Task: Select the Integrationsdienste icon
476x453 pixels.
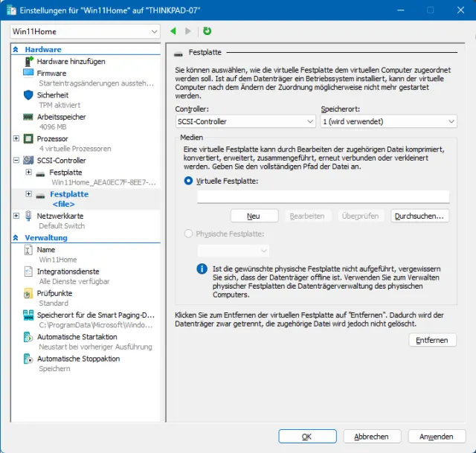Action: [28, 272]
